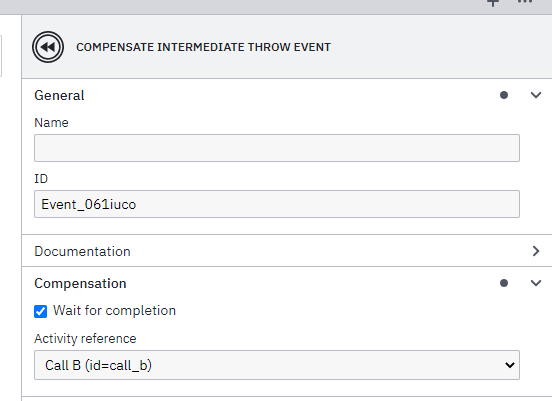Click the compensate throw event rewind icon
552x401 pixels.
[x=48, y=47]
